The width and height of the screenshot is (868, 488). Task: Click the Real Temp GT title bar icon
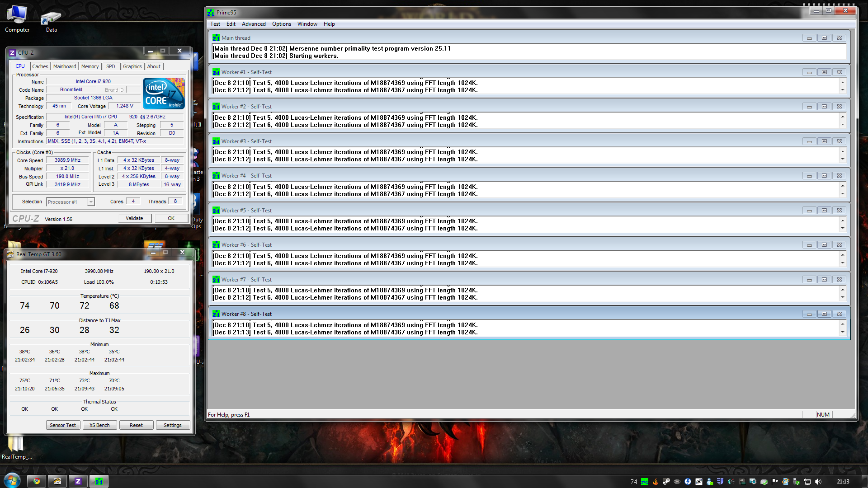pos(10,254)
